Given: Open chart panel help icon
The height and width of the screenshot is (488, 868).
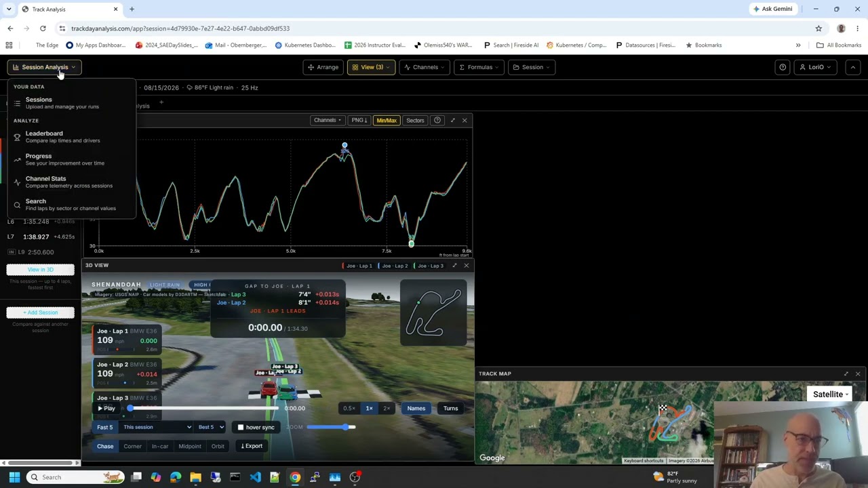Looking at the screenshot, I should [x=437, y=120].
